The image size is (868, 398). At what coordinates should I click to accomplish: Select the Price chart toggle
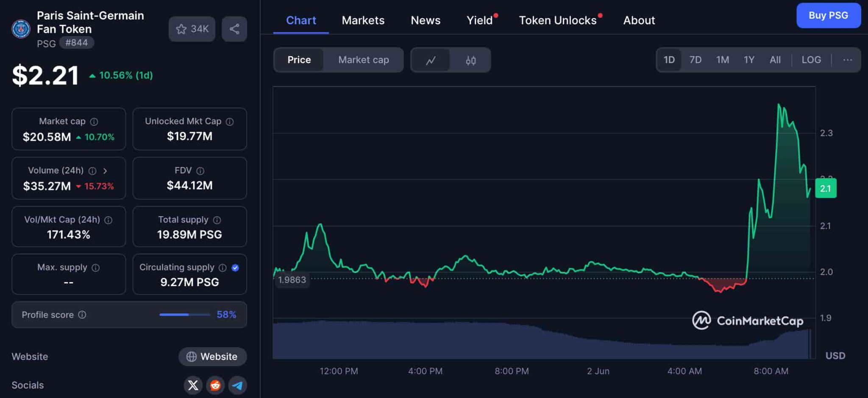pos(299,60)
